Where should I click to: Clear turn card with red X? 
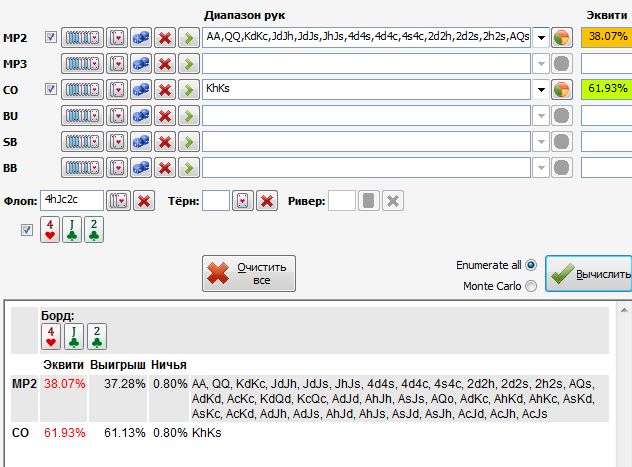[x=267, y=201]
